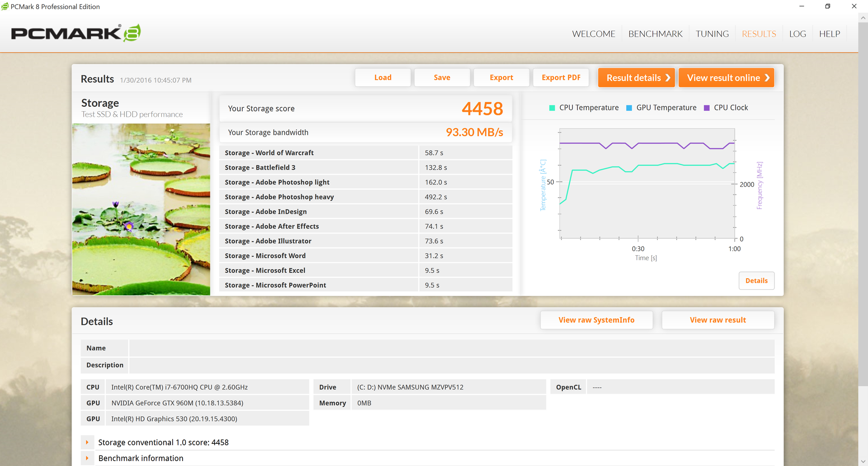This screenshot has width=868, height=466.
Task: Click the CPU Clock legend swatch
Action: pos(707,108)
